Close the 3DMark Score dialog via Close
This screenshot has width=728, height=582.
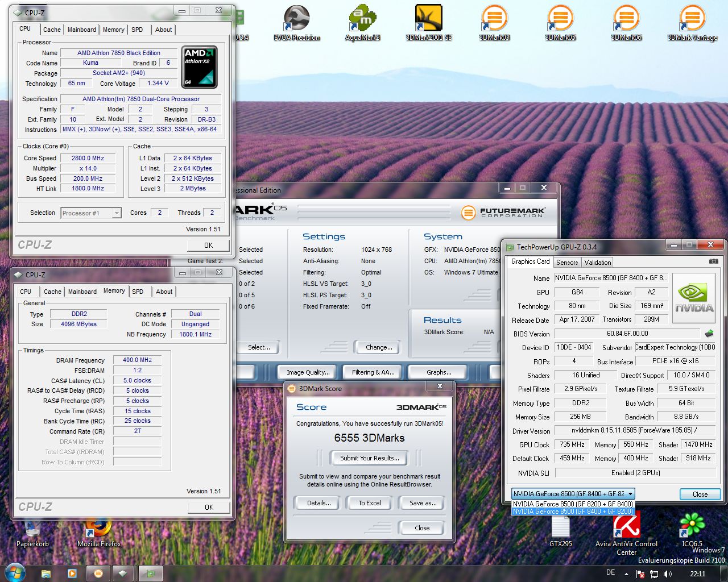tap(422, 528)
